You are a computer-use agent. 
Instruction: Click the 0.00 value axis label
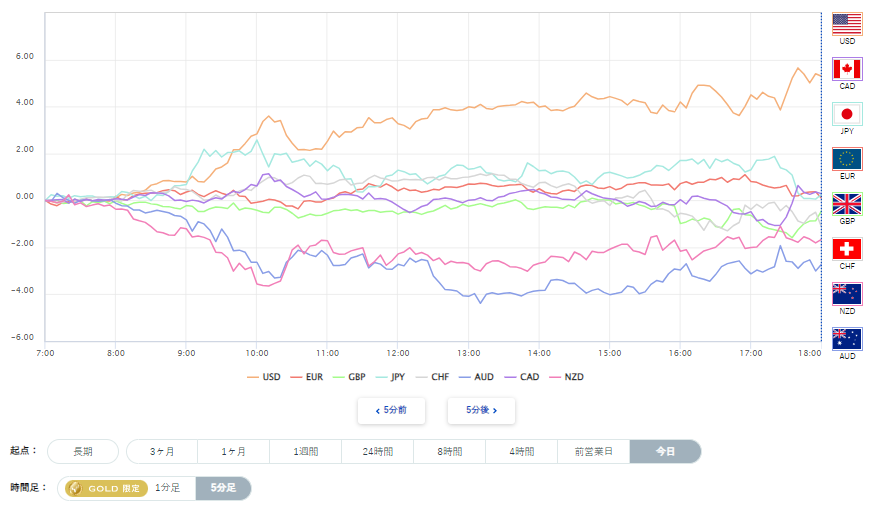(25, 196)
